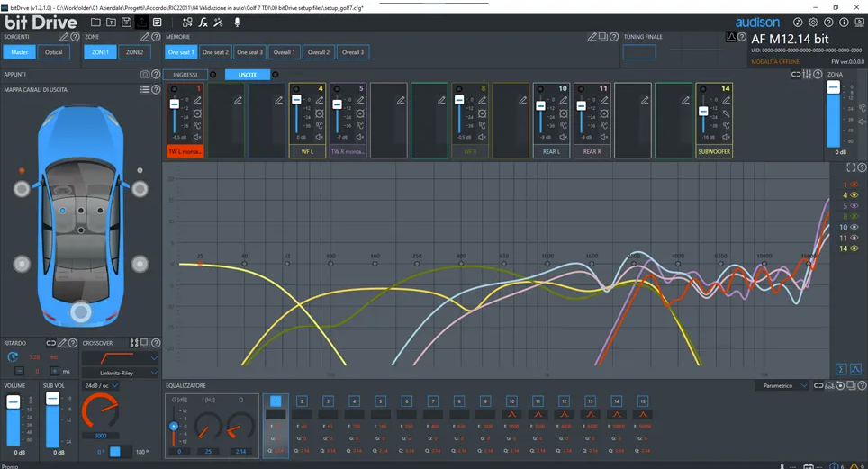The width and height of the screenshot is (868, 469).
Task: Click the curve icon in TUNING FINALE
Action: (731, 37)
